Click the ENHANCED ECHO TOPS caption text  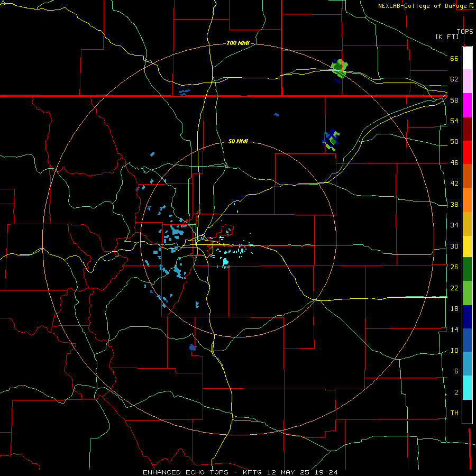tap(186, 472)
